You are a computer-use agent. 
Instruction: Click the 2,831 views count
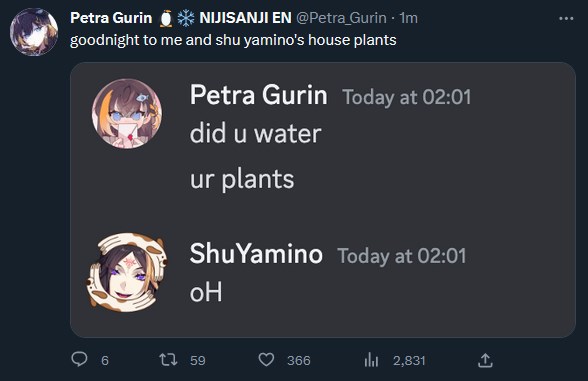point(409,360)
